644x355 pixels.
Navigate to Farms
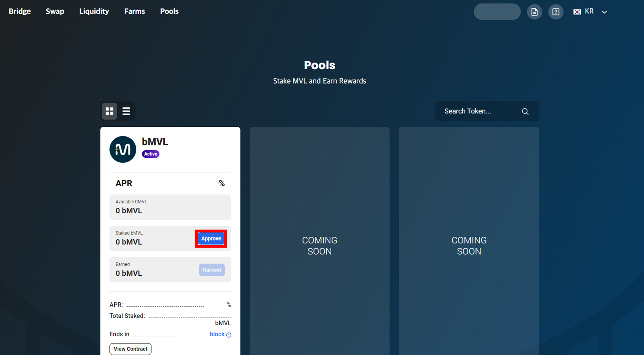[x=135, y=11]
